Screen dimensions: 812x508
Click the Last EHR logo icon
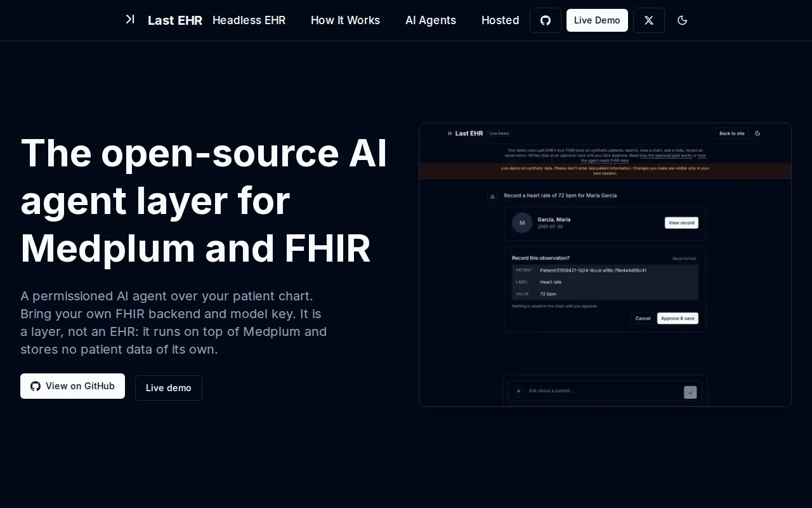pos(130,20)
